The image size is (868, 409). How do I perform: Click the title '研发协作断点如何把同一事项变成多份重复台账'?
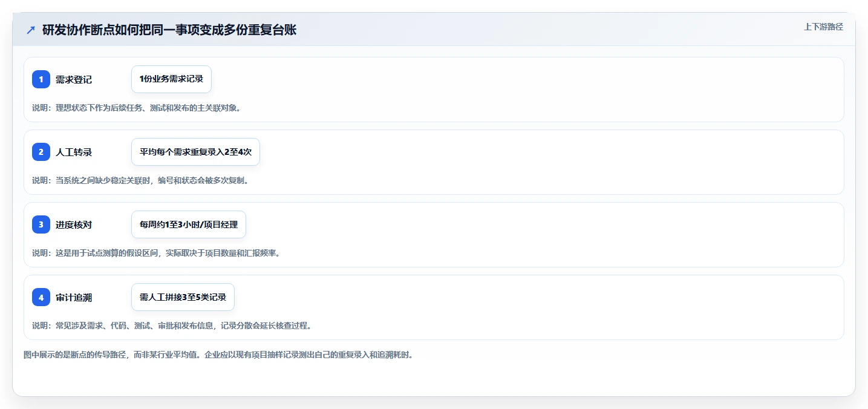click(169, 30)
